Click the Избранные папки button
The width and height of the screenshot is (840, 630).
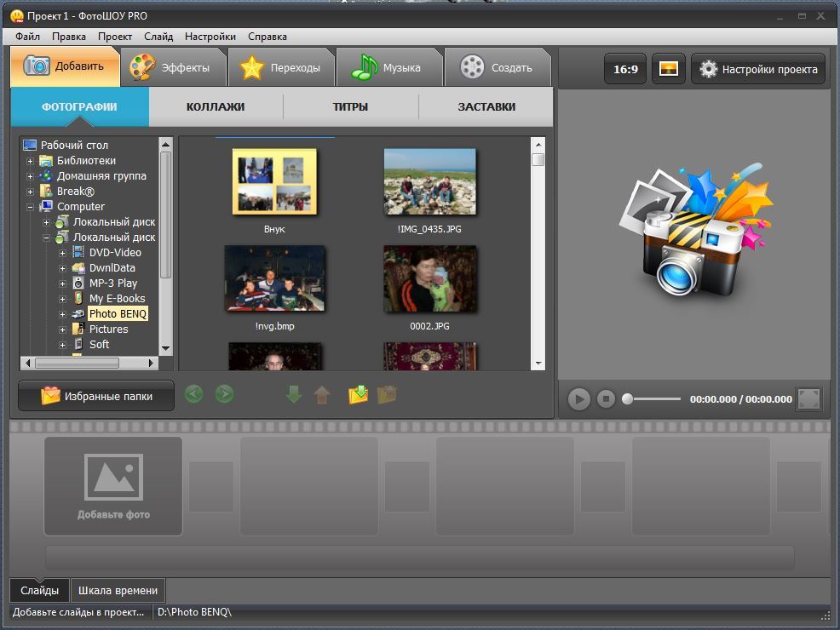(96, 396)
